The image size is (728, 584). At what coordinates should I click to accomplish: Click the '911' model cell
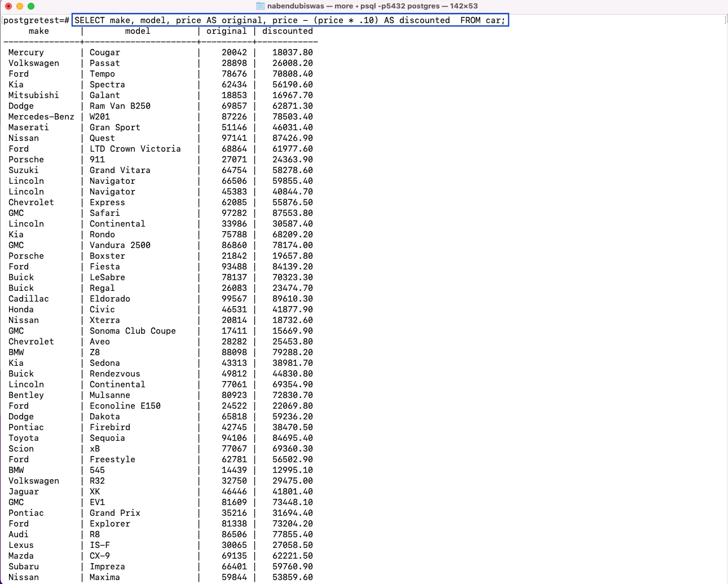[97, 160]
